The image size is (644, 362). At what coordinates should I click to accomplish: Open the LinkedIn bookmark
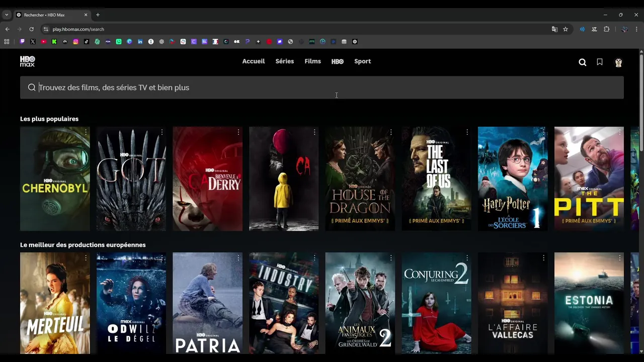tap(140, 42)
